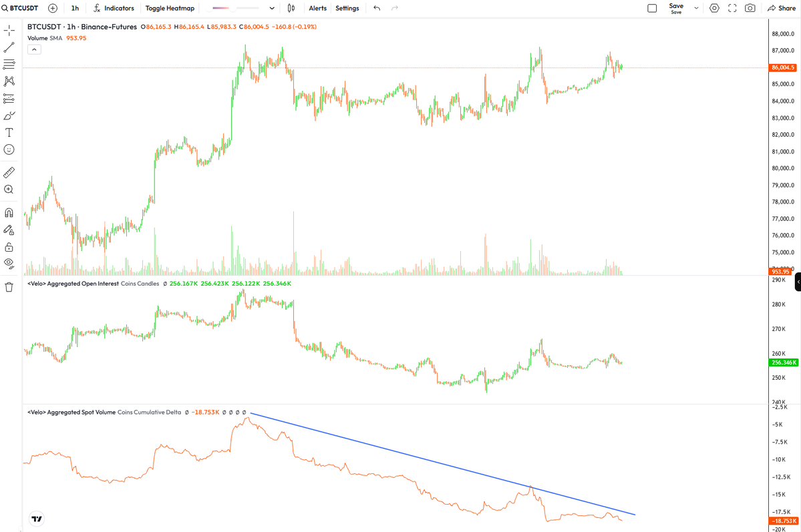Add symbol to compare with plus icon
The width and height of the screenshot is (801, 532).
[x=53, y=8]
